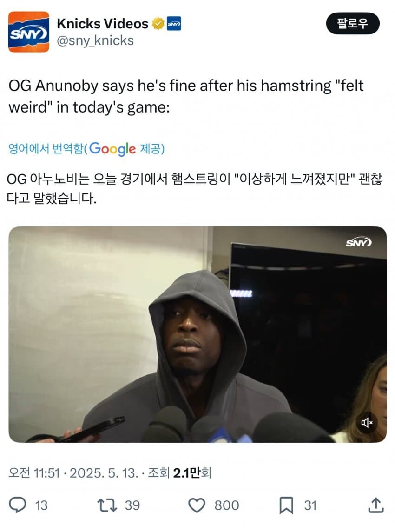Click the gold verified badge
Viewport: 395px width, 532px height.
pos(158,24)
